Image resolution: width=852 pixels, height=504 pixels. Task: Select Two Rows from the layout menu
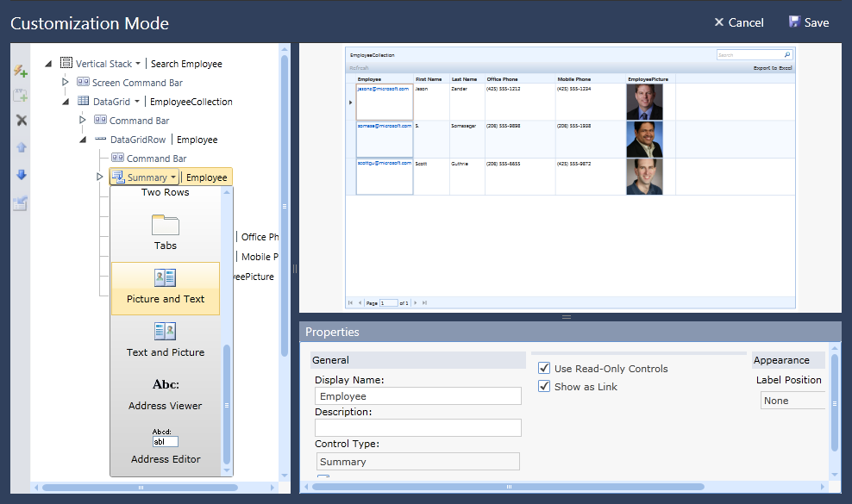click(x=166, y=192)
